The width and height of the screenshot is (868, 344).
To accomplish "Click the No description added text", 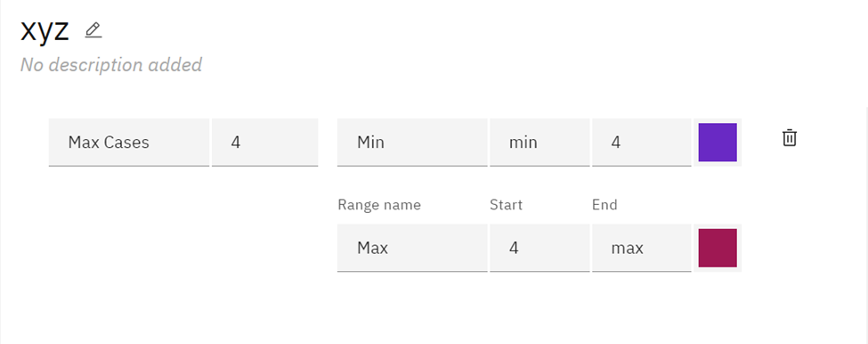I will (110, 65).
